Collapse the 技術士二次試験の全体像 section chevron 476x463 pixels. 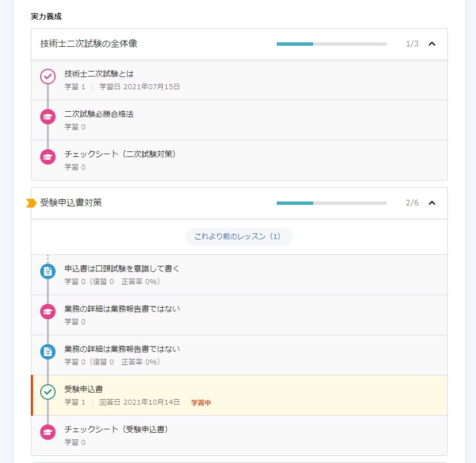(x=431, y=43)
